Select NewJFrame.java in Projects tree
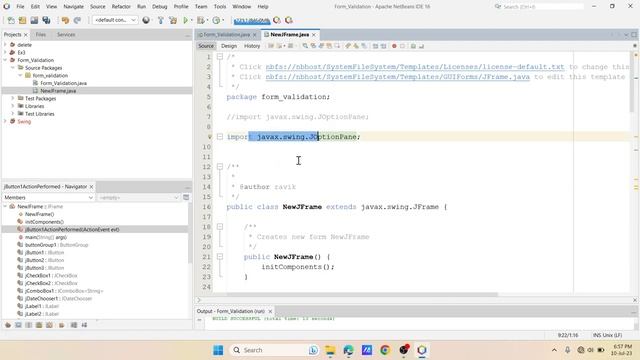 click(58, 91)
